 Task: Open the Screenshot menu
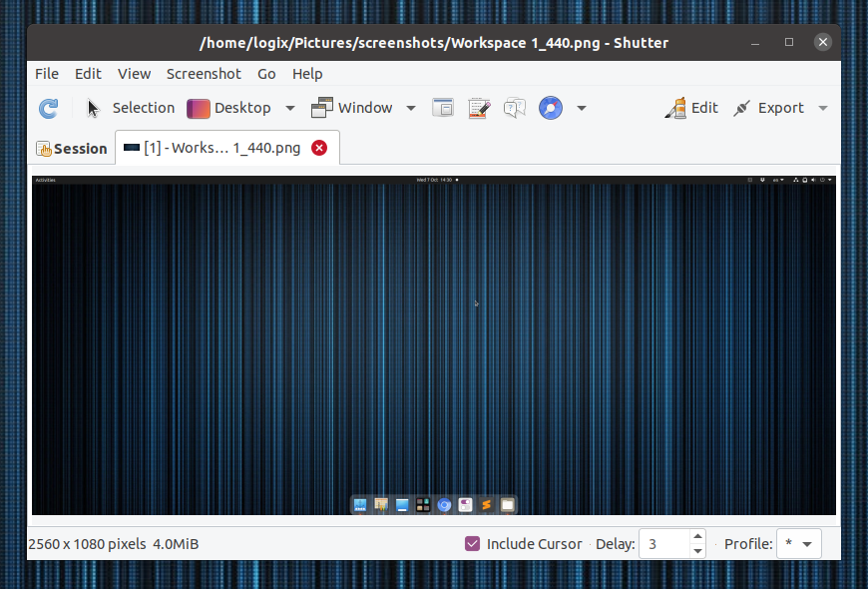pyautogui.click(x=204, y=74)
